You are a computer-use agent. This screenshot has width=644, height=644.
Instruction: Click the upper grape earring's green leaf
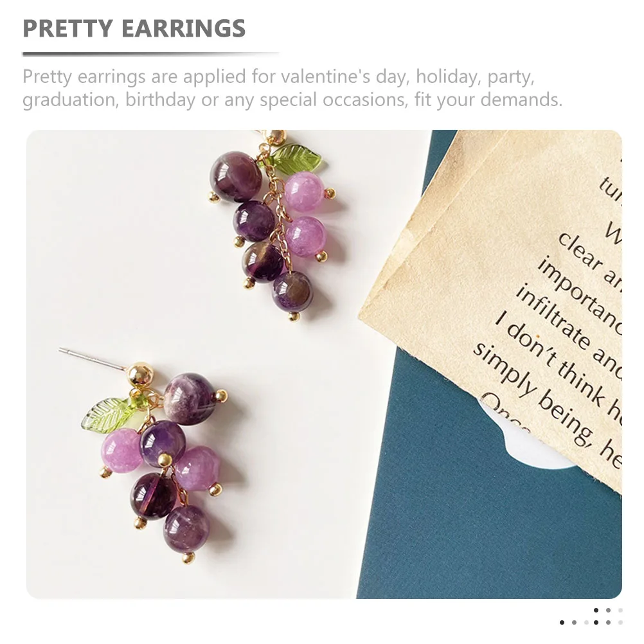click(296, 157)
